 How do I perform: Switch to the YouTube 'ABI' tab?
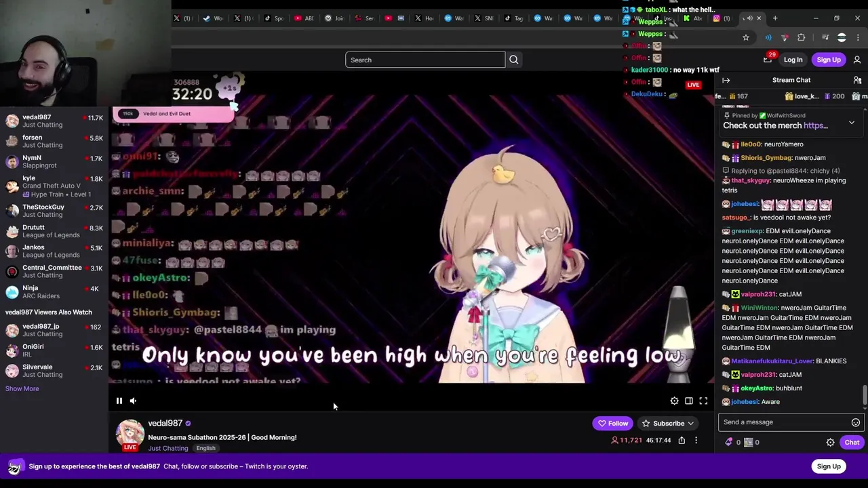[x=304, y=18]
